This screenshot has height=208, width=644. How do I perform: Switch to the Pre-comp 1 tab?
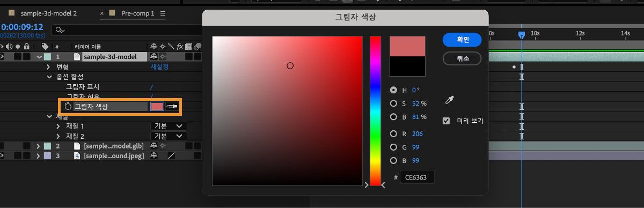click(x=137, y=13)
